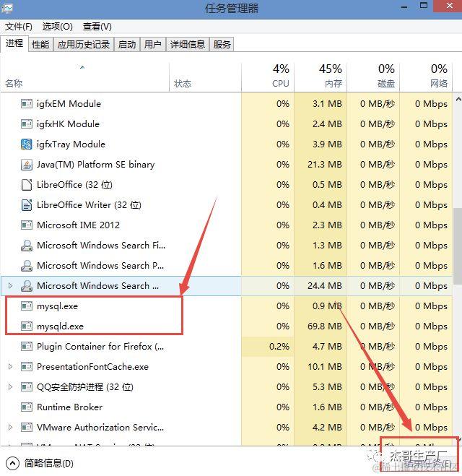The height and width of the screenshot is (476, 462).
Task: Select the mysql.exe process name
Action: [57, 306]
